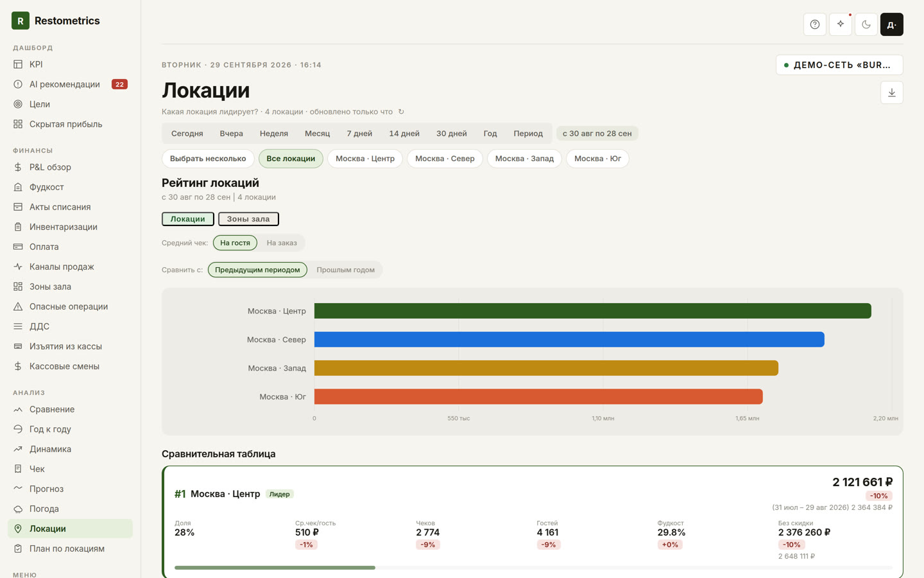Screen dimensions: 924x578
Task: Click the Лидер badge on Москва · Центр
Action: (x=280, y=494)
